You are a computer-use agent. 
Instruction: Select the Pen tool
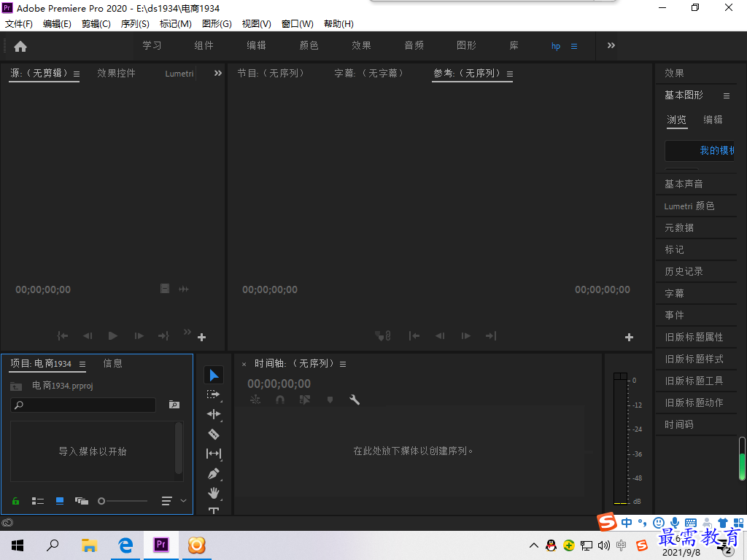[x=214, y=474]
